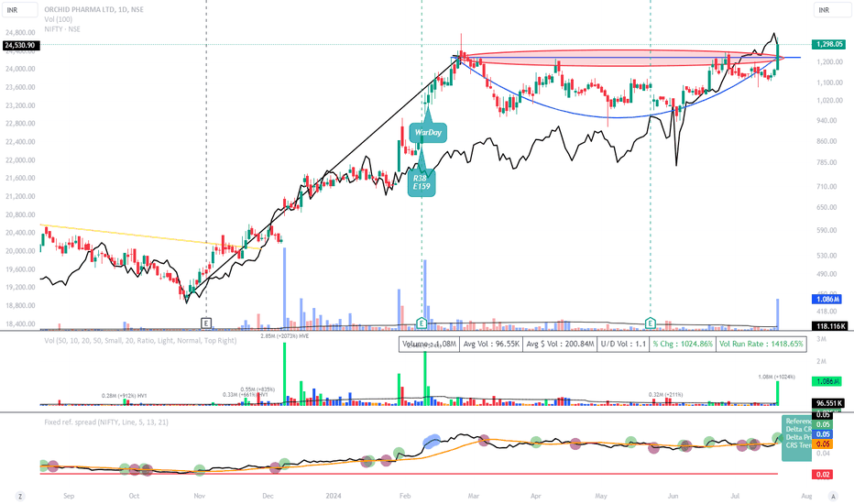Open the right INR currency selector
Image resolution: width=854 pixels, height=504 pixels.
(832, 10)
